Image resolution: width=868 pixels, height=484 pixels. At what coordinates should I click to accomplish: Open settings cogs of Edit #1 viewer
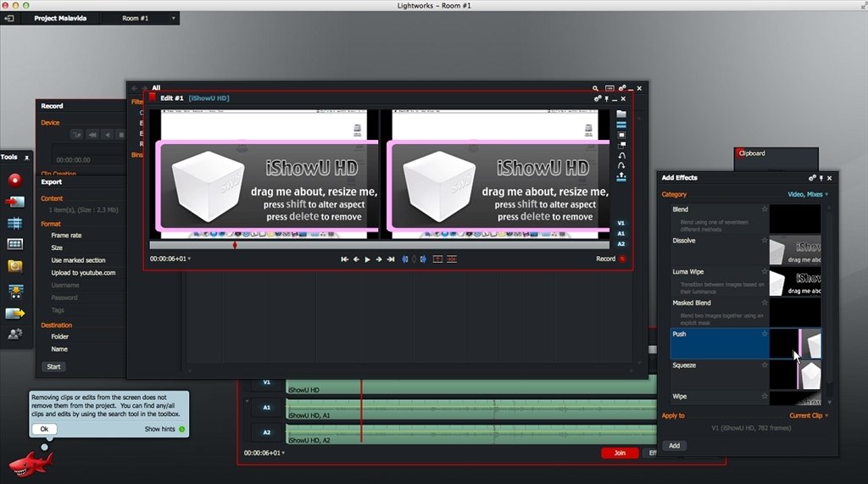pos(598,98)
